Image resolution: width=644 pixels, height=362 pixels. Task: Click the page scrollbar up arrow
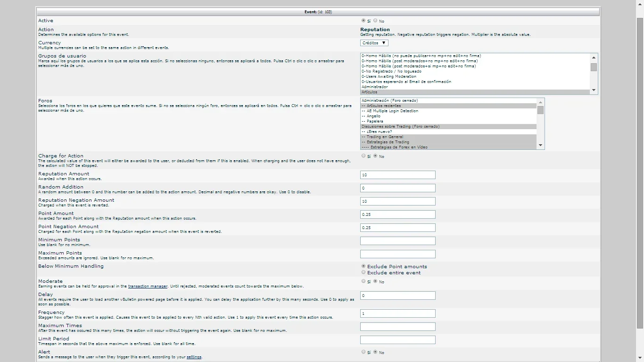(x=640, y=3)
